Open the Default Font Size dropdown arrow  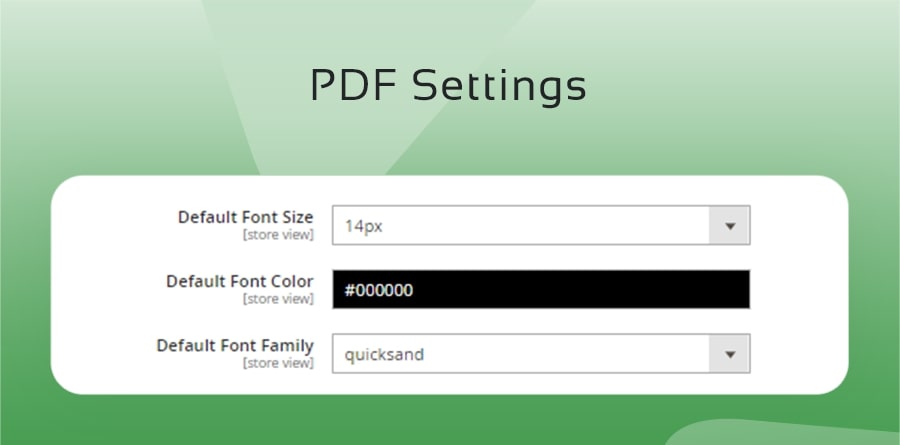pyautogui.click(x=729, y=226)
